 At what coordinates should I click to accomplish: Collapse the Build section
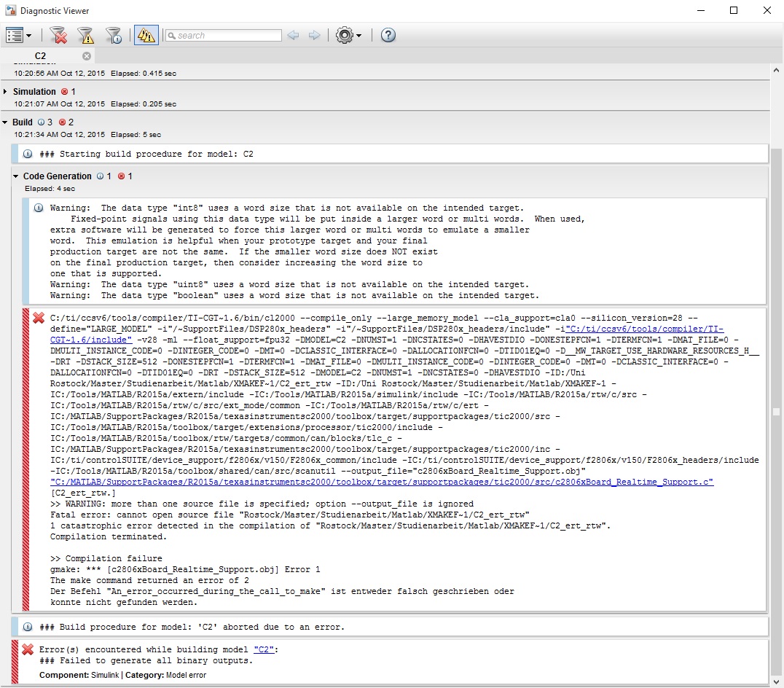6,122
